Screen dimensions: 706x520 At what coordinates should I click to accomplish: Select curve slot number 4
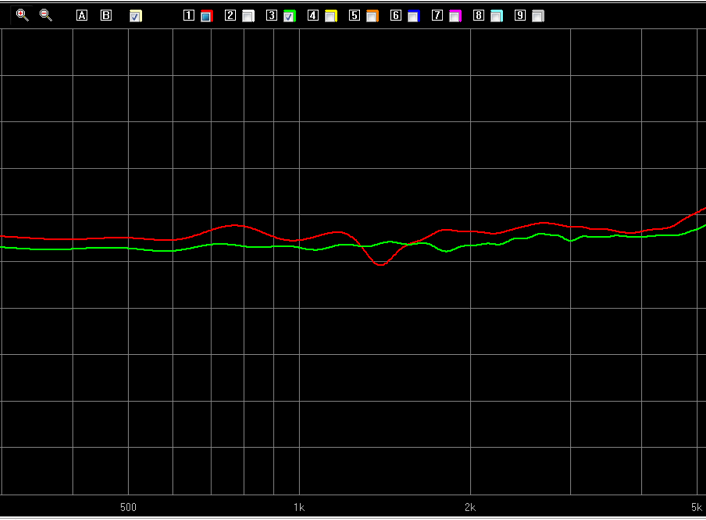[313, 16]
